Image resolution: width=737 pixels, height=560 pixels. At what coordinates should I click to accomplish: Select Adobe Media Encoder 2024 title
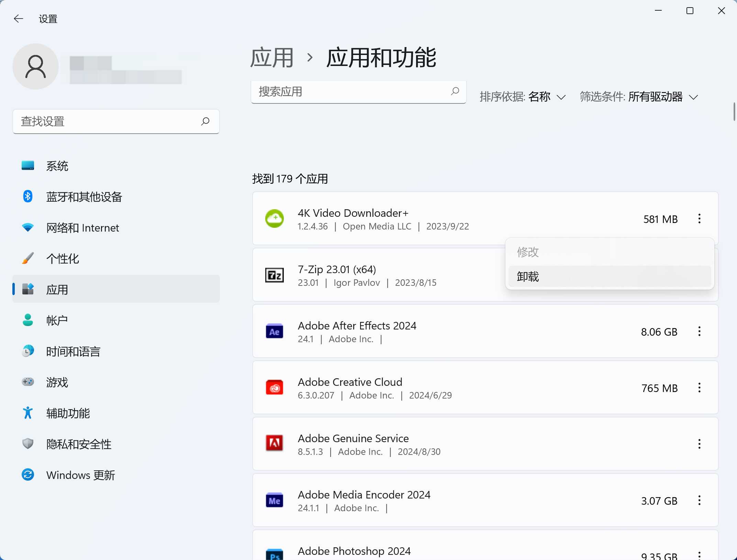point(364,495)
